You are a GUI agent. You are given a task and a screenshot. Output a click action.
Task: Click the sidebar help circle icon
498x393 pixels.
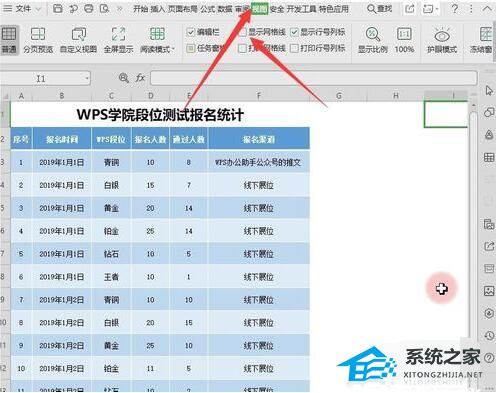point(489,358)
